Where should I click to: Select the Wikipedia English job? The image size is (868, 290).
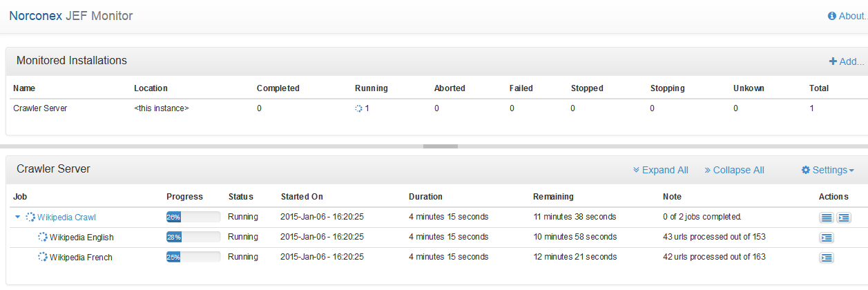coord(81,238)
